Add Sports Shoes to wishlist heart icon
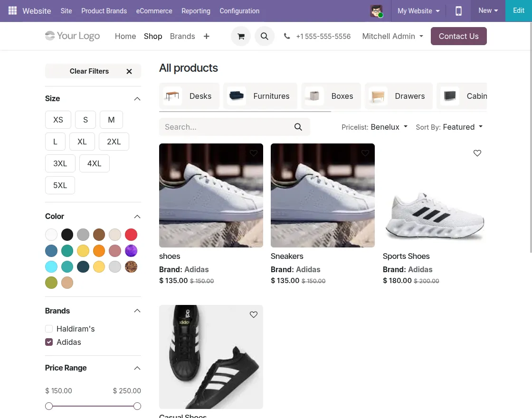Viewport: 532px width, 418px height. (x=477, y=153)
